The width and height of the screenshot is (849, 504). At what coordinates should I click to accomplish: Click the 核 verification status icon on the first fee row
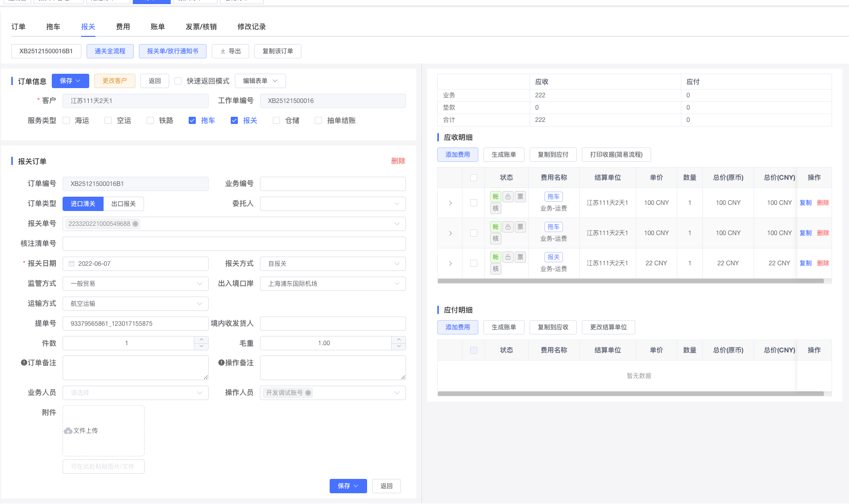click(495, 208)
